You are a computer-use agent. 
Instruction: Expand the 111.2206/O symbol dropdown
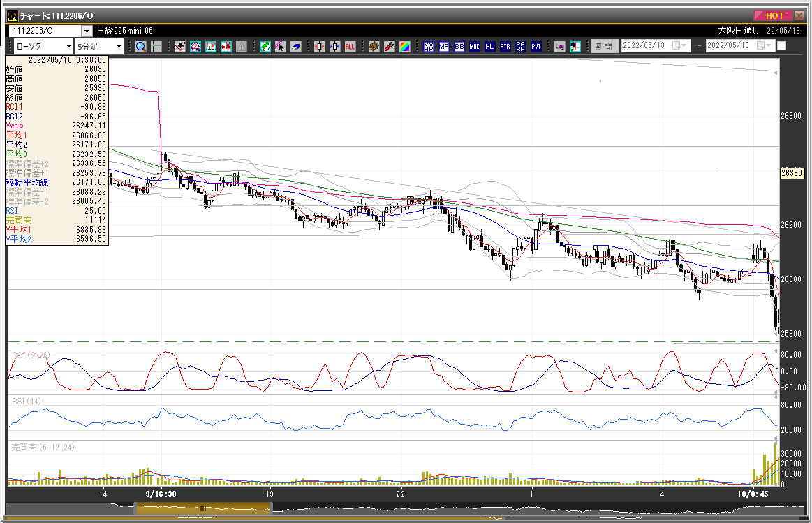click(87, 31)
